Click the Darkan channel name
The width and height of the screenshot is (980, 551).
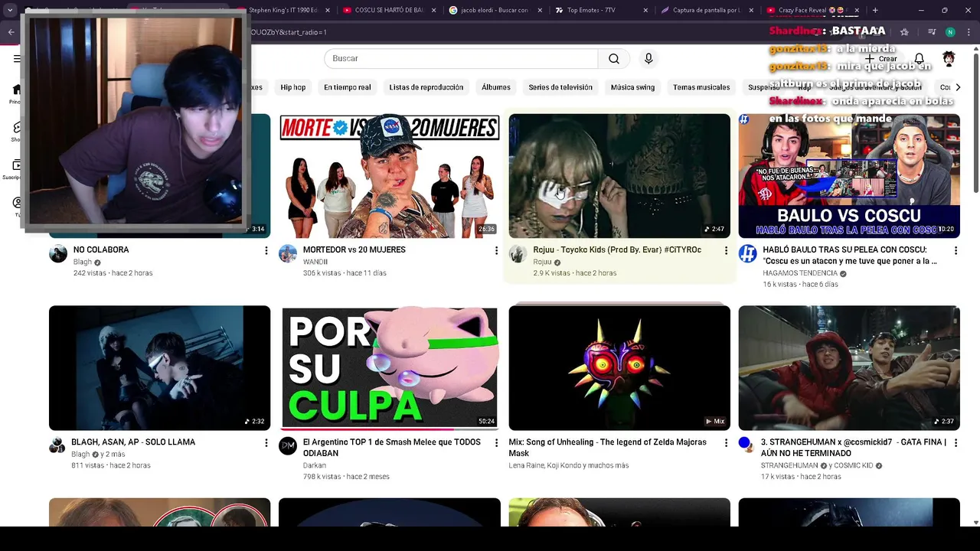[315, 465]
